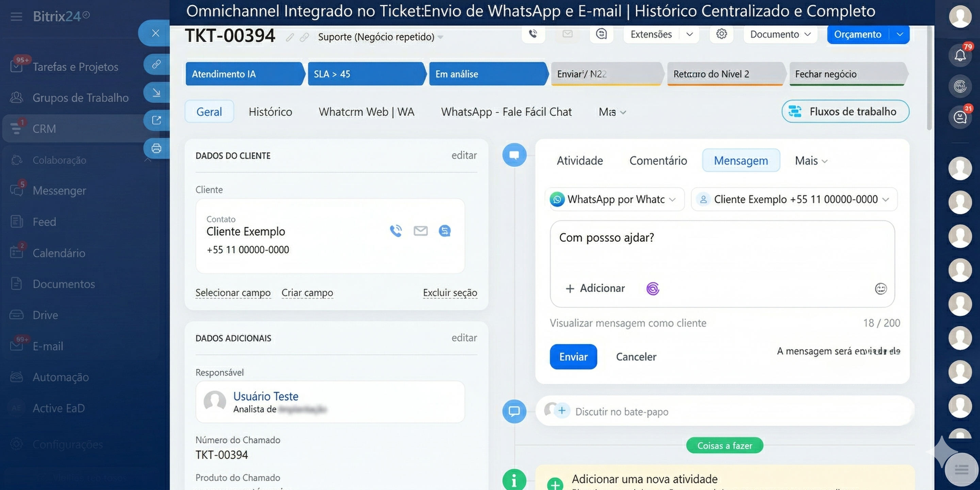Insert an emoji in the message
The height and width of the screenshot is (490, 980).
coord(880,289)
